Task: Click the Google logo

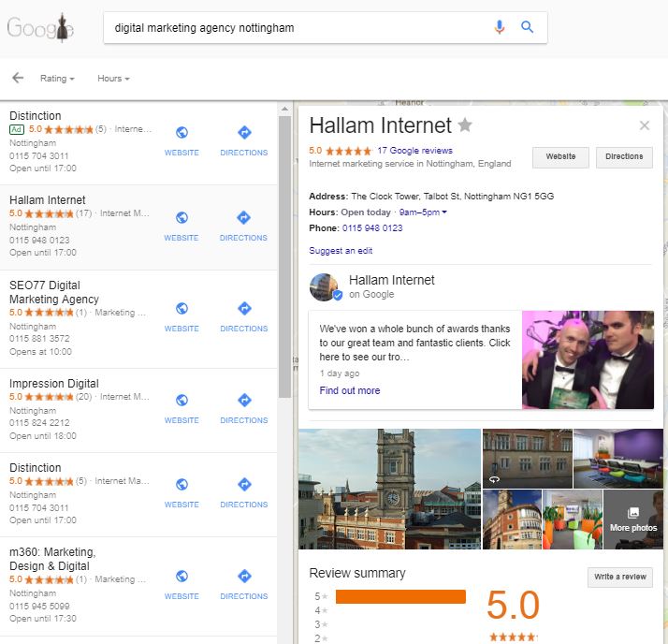Action: click(x=40, y=28)
